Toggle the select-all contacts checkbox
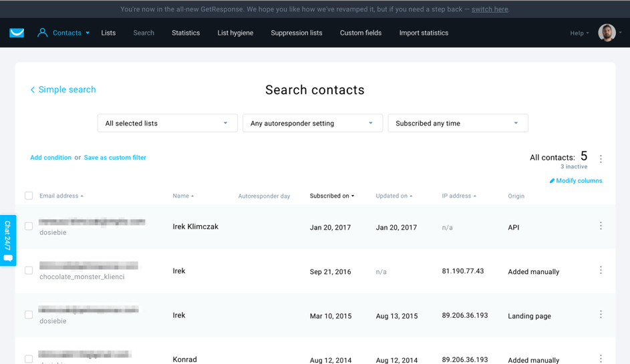The width and height of the screenshot is (630, 364). [29, 196]
